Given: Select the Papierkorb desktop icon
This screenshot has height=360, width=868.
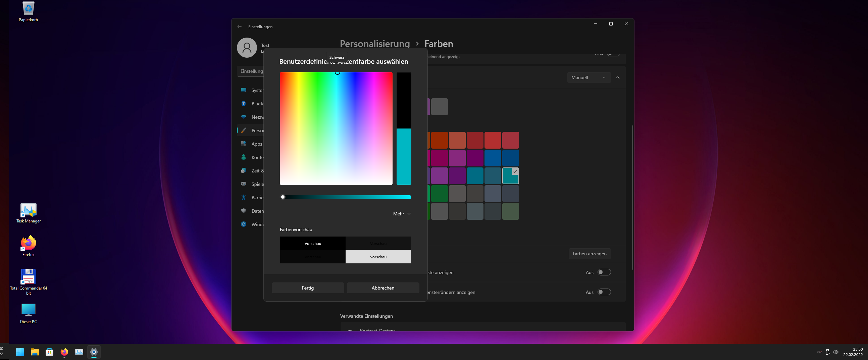Looking at the screenshot, I should [x=28, y=12].
